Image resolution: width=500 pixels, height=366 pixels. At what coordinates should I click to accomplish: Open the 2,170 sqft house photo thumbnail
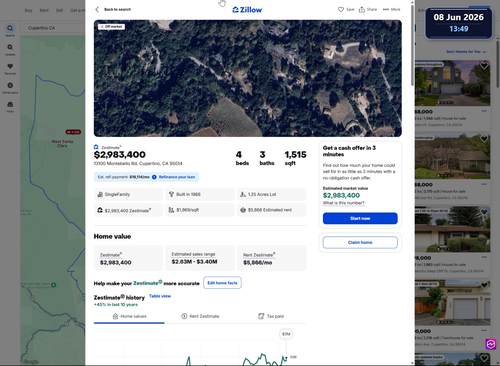click(x=452, y=156)
